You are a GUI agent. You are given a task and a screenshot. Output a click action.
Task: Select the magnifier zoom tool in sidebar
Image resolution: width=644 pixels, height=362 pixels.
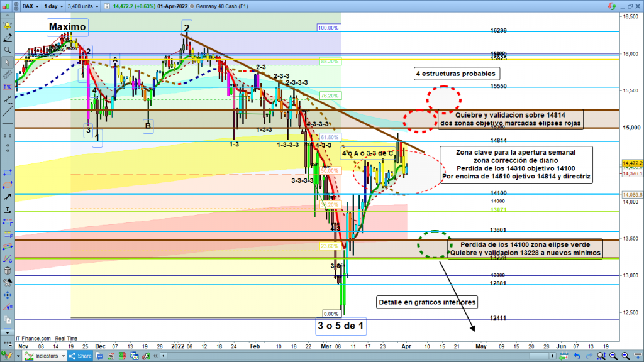coord(7,50)
